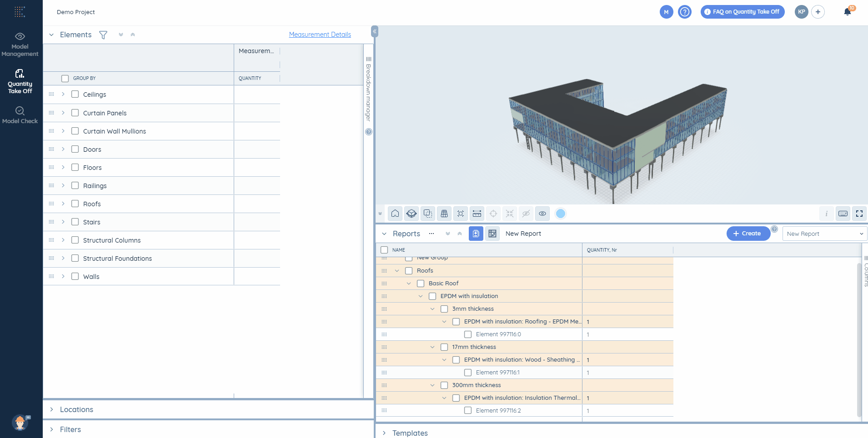Click the Create help question icon
This screenshot has height=438, width=868.
774,229
